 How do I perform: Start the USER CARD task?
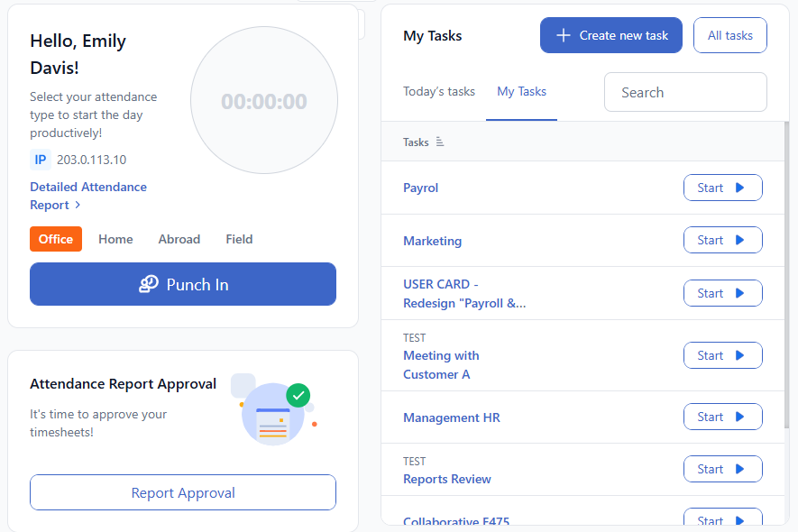pyautogui.click(x=722, y=293)
